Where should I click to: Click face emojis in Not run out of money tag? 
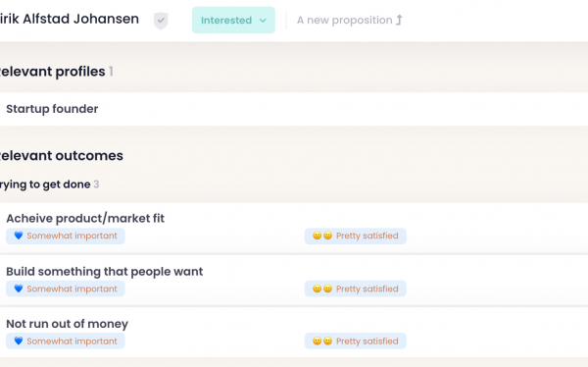click(x=322, y=341)
